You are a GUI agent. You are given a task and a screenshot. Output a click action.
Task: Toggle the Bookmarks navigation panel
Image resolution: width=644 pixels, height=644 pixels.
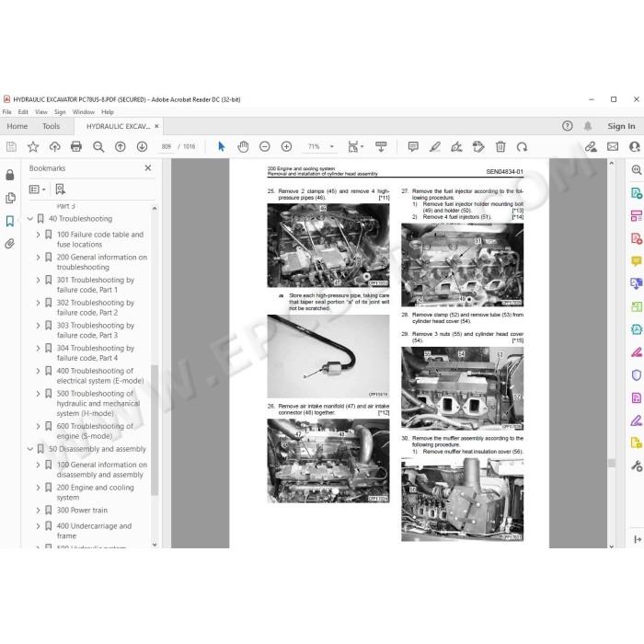tap(10, 222)
